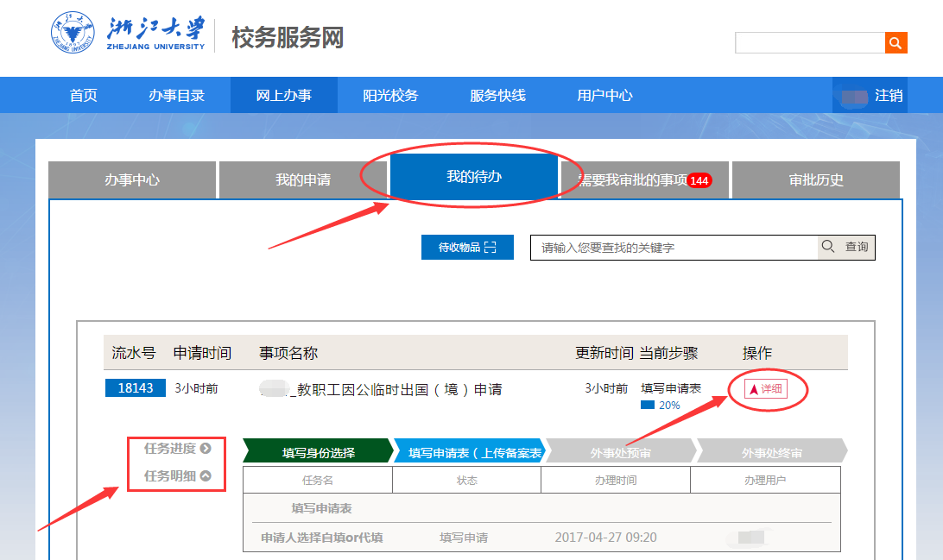Click the orange search magnifier icon

[896, 42]
